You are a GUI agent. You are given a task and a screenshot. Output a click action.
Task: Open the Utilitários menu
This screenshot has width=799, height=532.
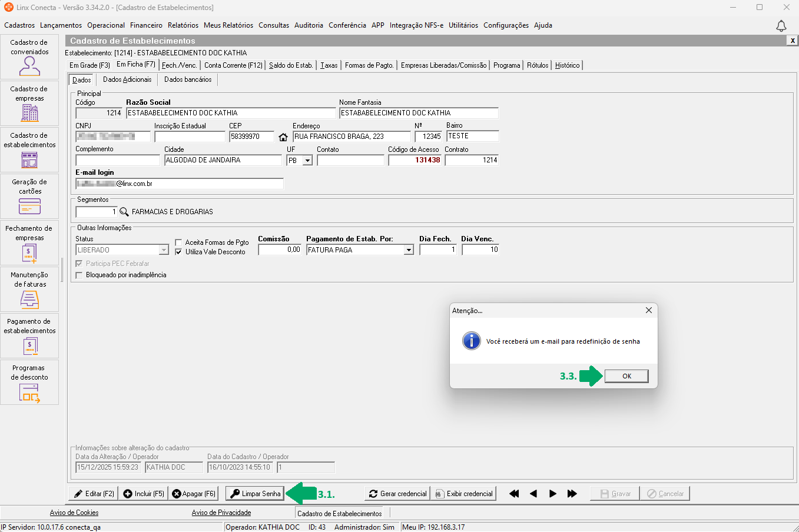(x=463, y=25)
